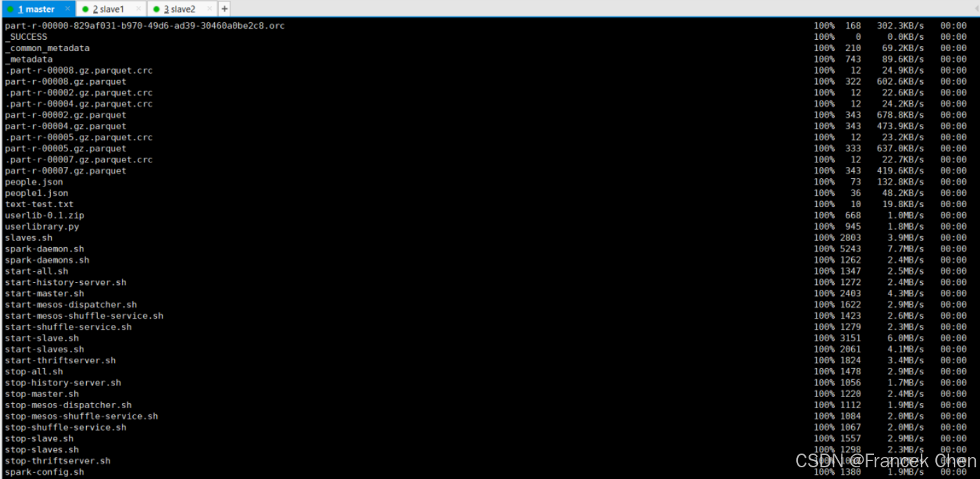The width and height of the screenshot is (980, 479).
Task: Click the start-all.sh line in output
Action: pos(37,271)
